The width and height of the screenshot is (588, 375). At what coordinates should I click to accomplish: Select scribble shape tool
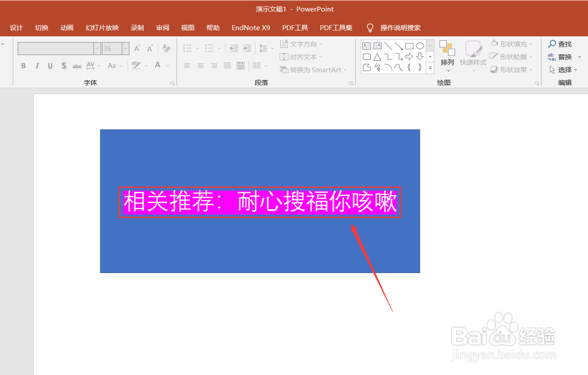tap(378, 67)
